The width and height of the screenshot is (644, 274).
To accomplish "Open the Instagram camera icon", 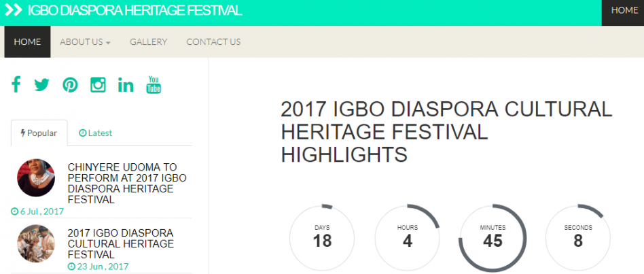I will (98, 85).
